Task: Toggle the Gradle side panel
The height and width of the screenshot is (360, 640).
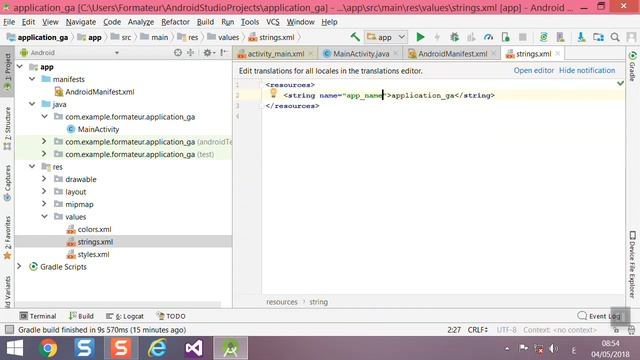Action: click(x=633, y=66)
